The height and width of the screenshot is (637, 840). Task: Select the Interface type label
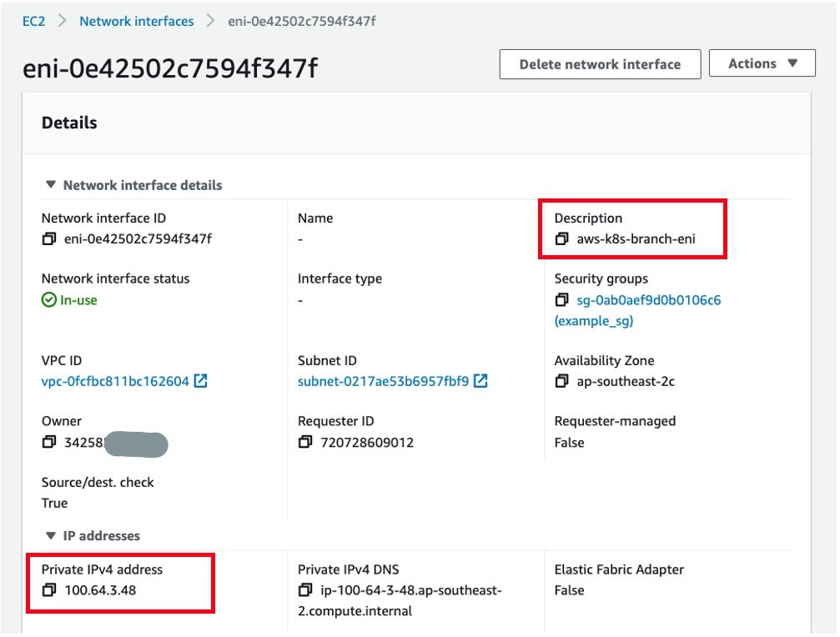tap(340, 278)
